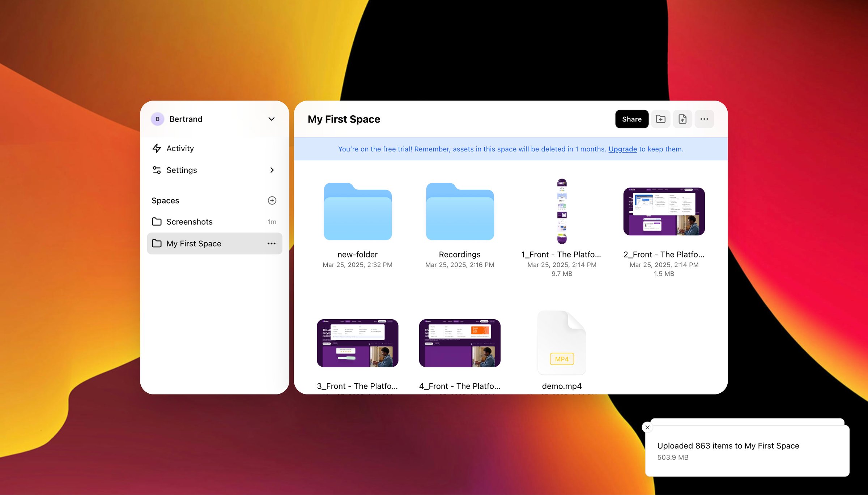Click the 'Uploaded 863 items' notification text
Viewport: 868px width, 495px height.
point(728,446)
